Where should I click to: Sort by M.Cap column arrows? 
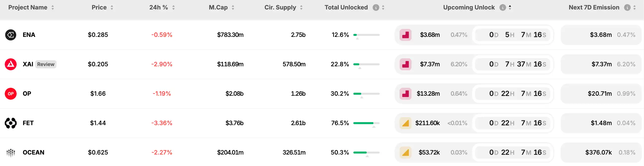point(233,7)
